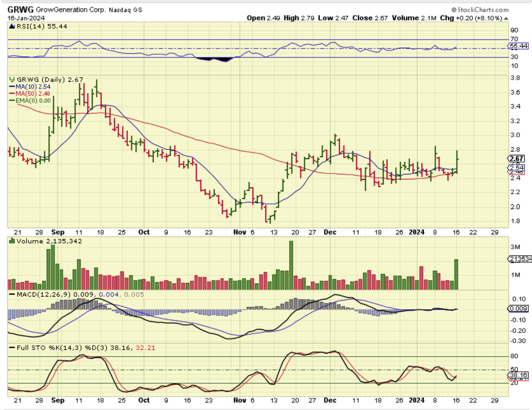This screenshot has width=532, height=410.
Task: Click the MA(50) red legend entry
Action: click(x=30, y=94)
